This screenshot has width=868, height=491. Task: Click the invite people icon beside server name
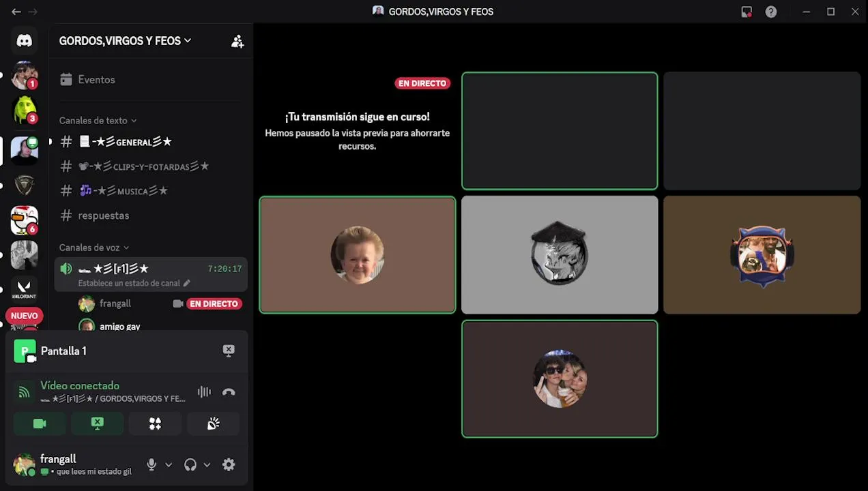237,42
